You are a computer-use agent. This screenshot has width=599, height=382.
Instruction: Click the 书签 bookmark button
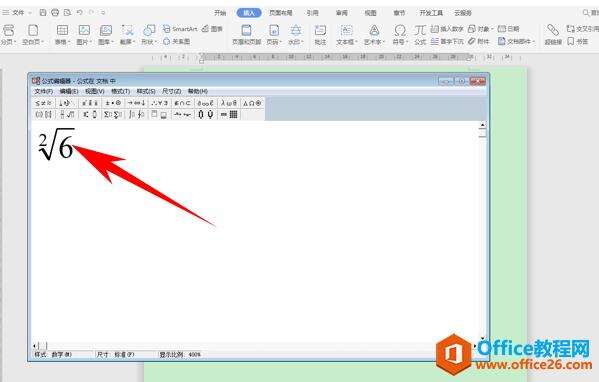pos(578,41)
